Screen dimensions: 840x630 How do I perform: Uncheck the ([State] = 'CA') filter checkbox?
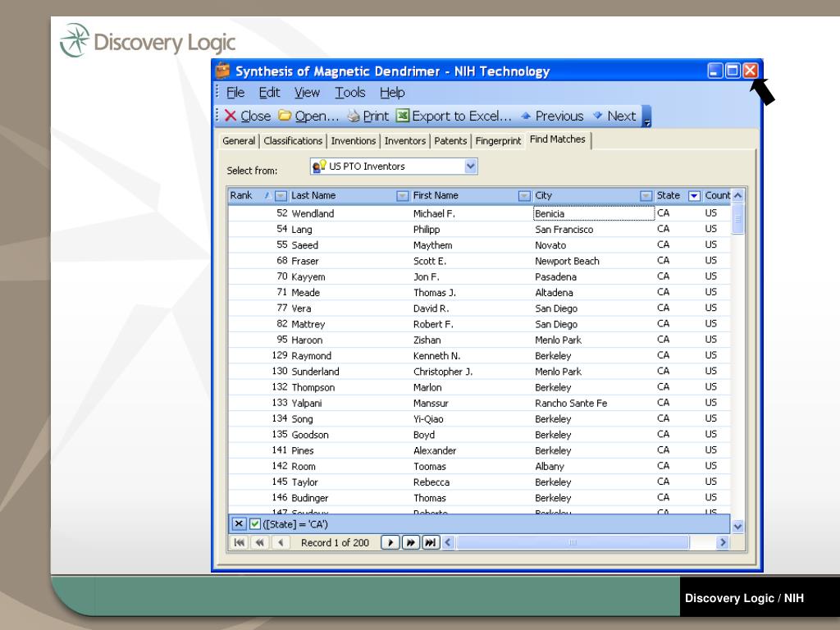255,524
